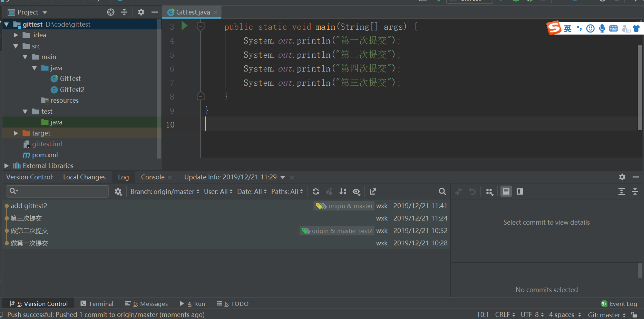Click the UTF-8 encoding selector
644x319 pixels.
(532, 315)
